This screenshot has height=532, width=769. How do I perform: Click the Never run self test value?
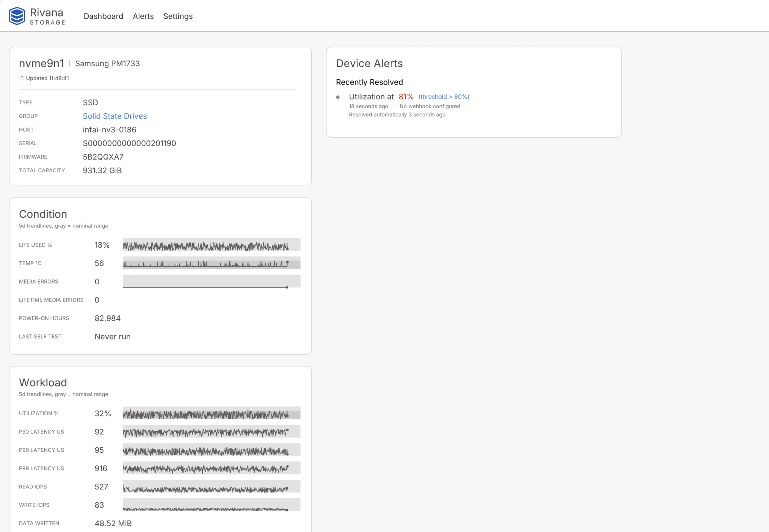pos(112,337)
